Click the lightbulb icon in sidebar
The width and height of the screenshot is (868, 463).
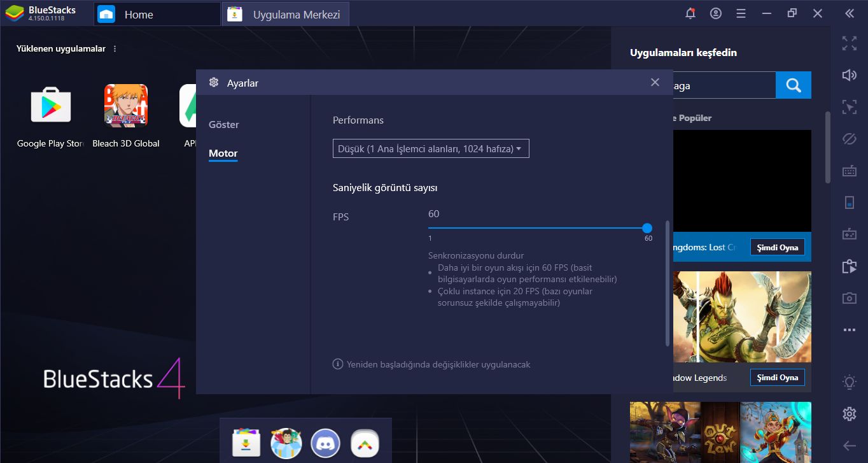click(849, 382)
